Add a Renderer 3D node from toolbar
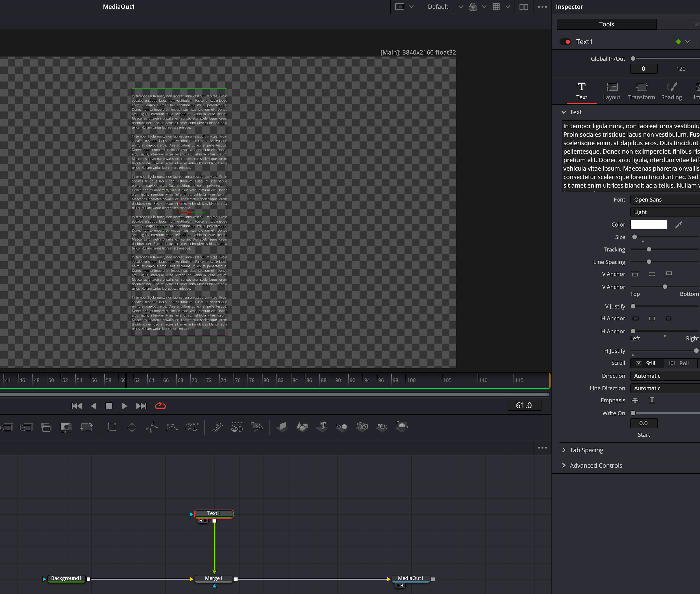The image size is (700, 594). (402, 427)
